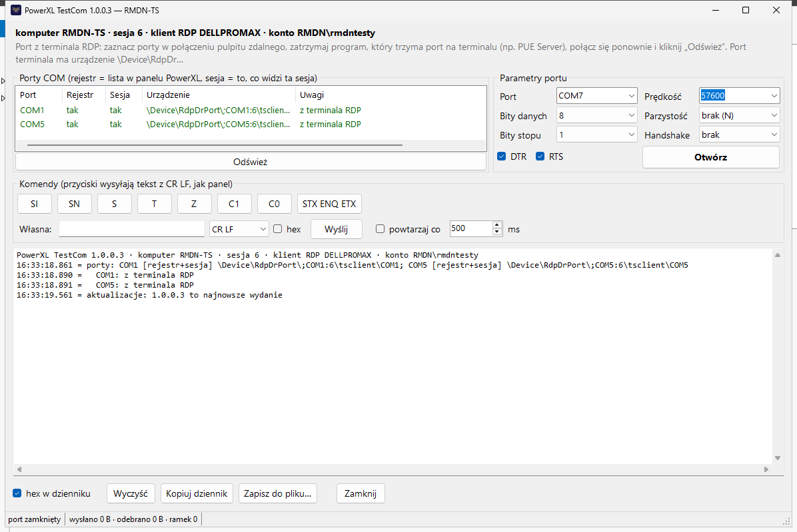Image resolution: width=797 pixels, height=532 pixels.
Task: Open the CR LF line ending dropdown
Action: coord(239,229)
